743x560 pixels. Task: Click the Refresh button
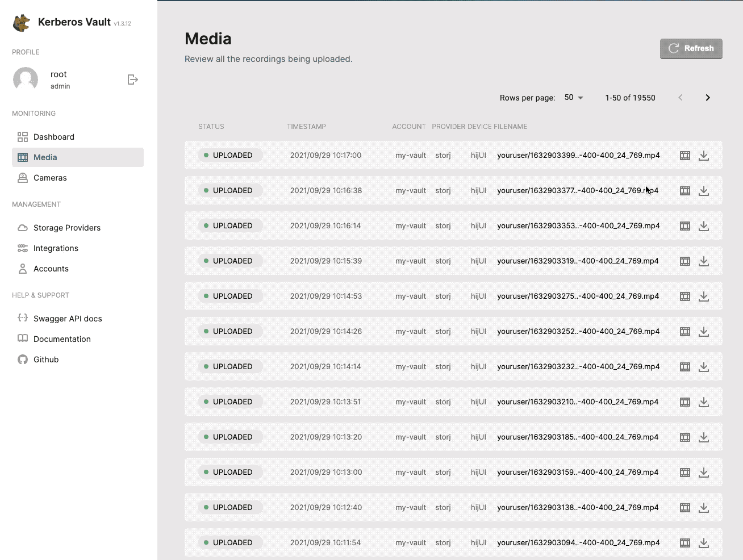pyautogui.click(x=691, y=48)
